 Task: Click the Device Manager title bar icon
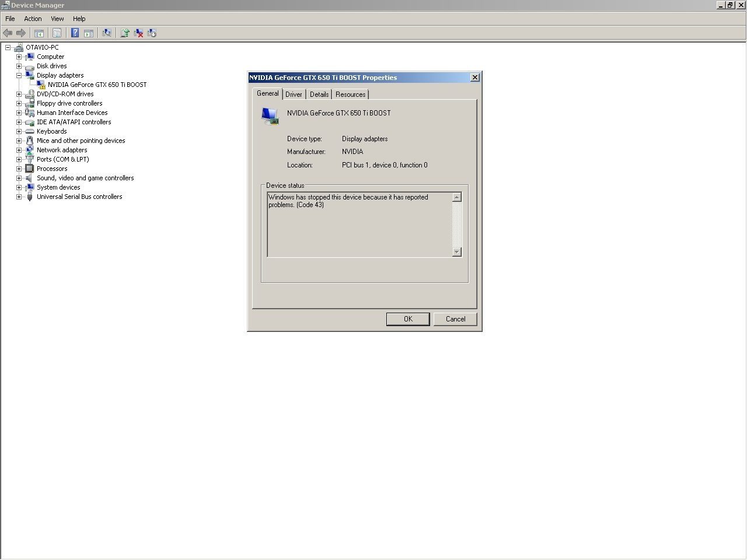(x=5, y=5)
